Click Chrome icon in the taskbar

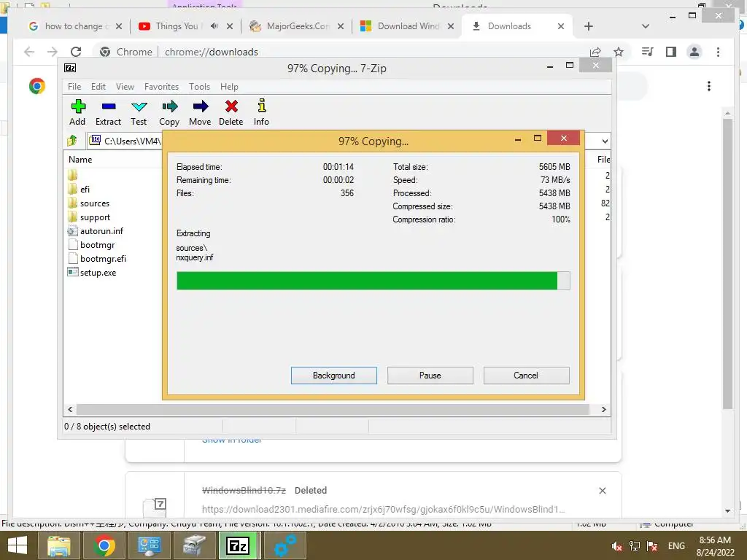104,545
